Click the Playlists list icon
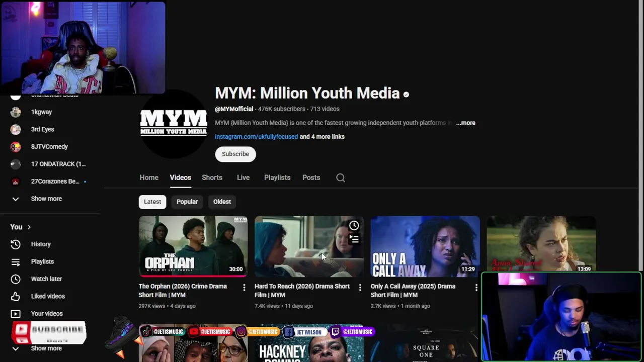644x362 pixels. (16, 261)
